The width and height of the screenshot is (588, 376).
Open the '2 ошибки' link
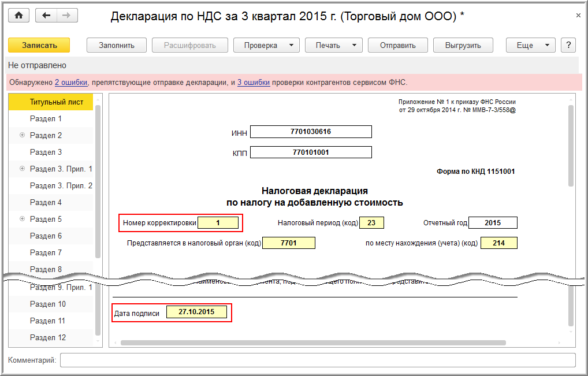coord(71,83)
